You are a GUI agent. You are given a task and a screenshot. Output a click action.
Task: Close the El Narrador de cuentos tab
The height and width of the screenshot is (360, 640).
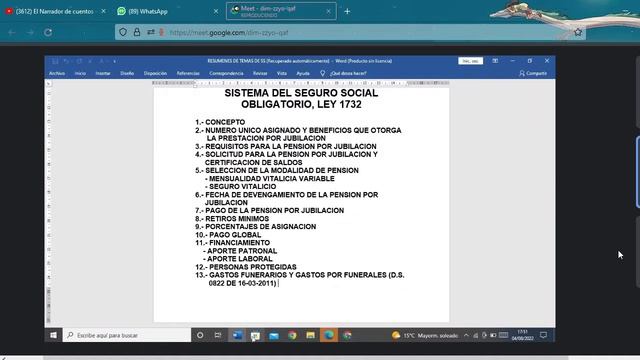(103, 11)
